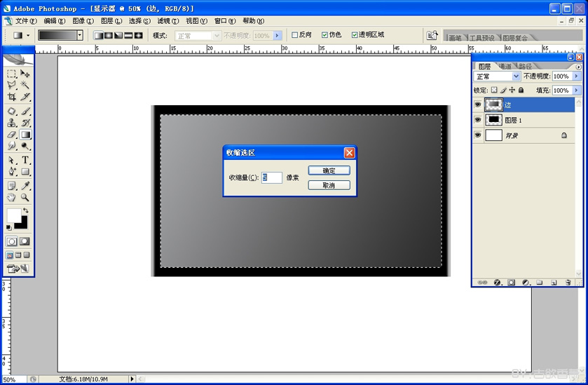Choose the linear gradient style button
This screenshot has width=588, height=385.
click(x=99, y=35)
